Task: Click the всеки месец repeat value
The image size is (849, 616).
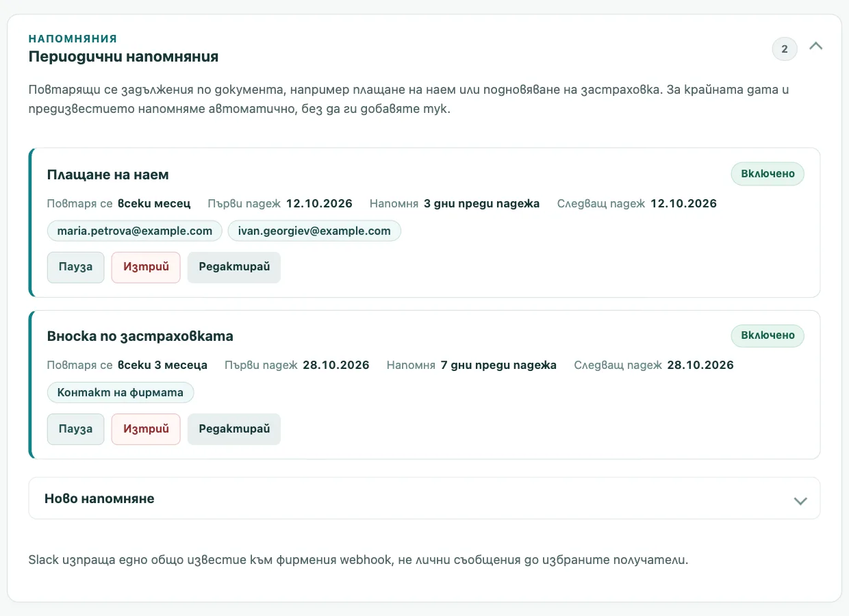Action: click(154, 203)
